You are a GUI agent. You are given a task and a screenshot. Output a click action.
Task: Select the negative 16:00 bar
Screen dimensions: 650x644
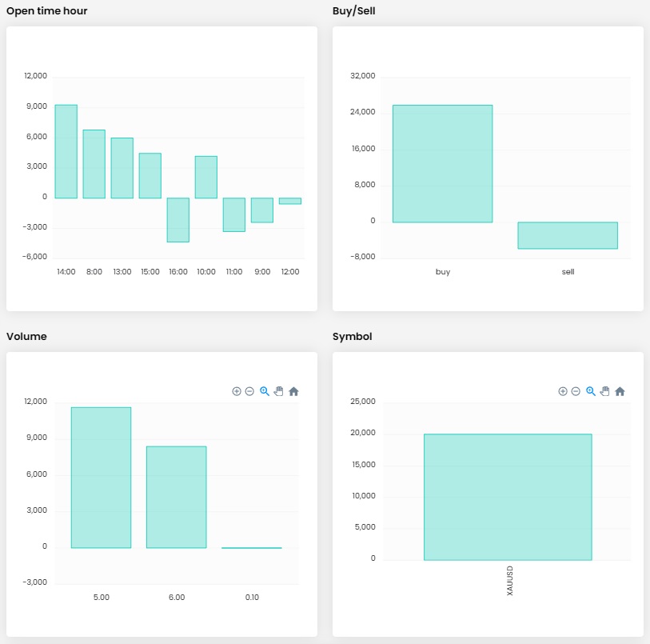[x=177, y=219]
